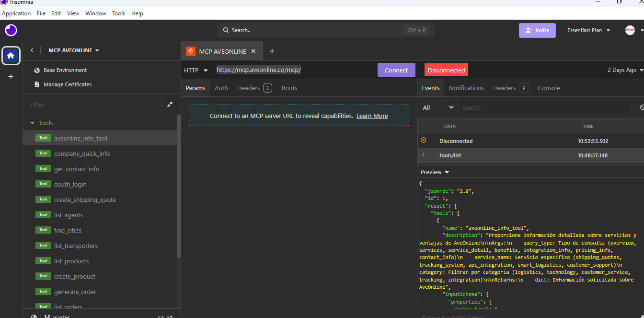This screenshot has height=318, width=644.
Task: Click the Invite button
Action: 537,30
